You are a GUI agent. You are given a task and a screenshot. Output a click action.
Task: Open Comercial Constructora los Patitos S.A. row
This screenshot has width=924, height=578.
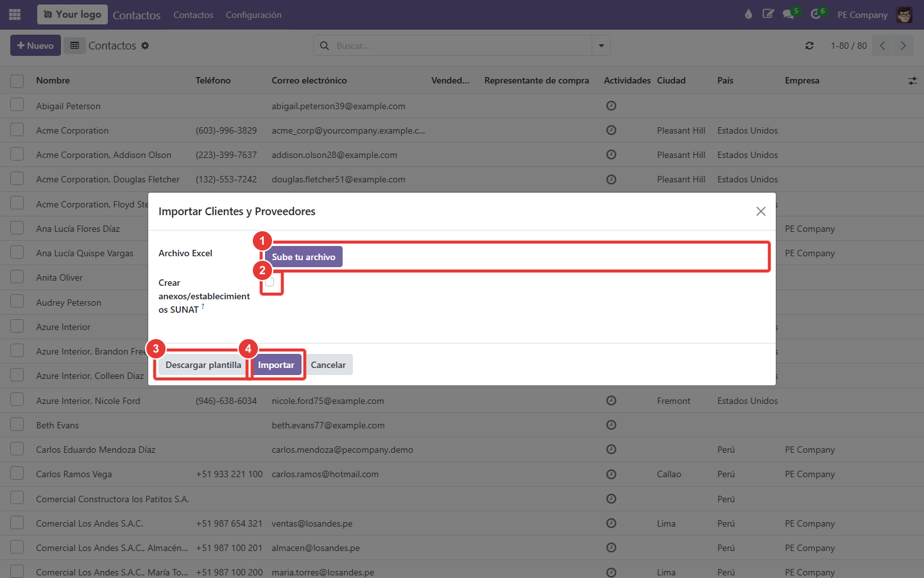pyautogui.click(x=462, y=499)
